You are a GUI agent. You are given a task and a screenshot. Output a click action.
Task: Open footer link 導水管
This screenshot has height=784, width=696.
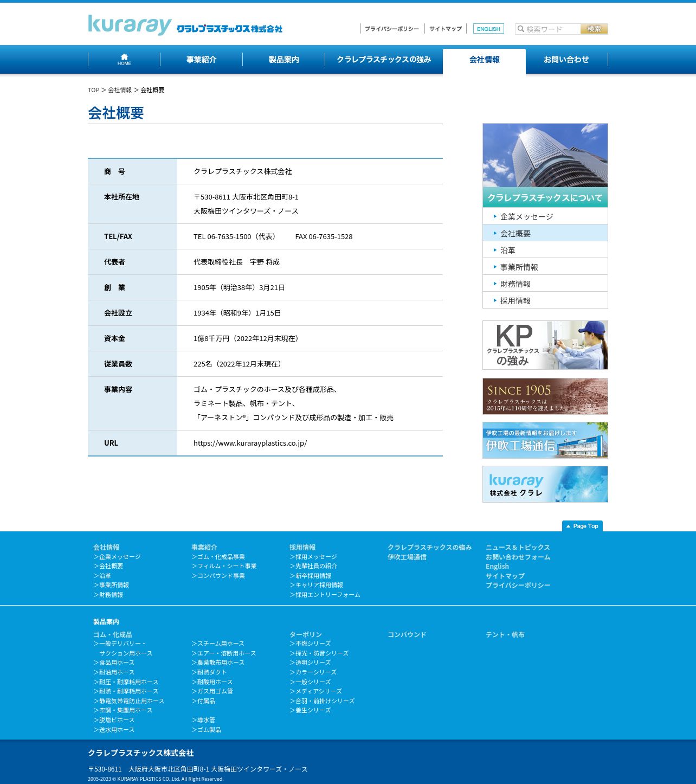click(x=203, y=720)
